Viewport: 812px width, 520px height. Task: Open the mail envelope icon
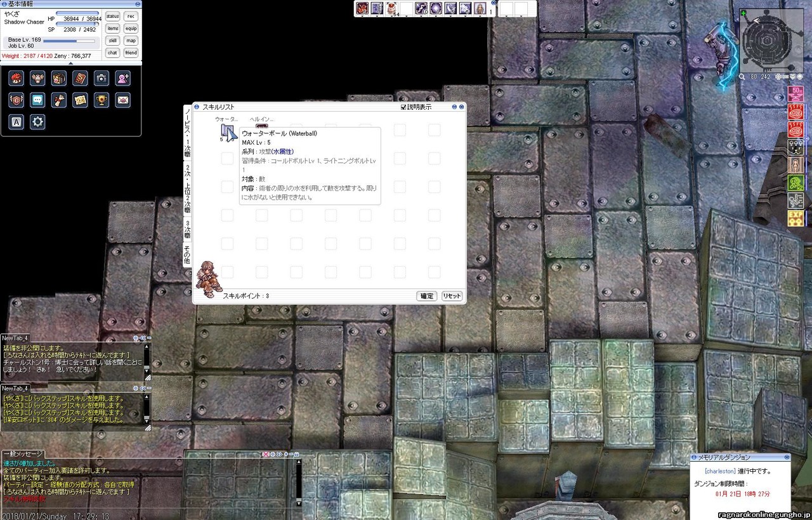coord(122,100)
